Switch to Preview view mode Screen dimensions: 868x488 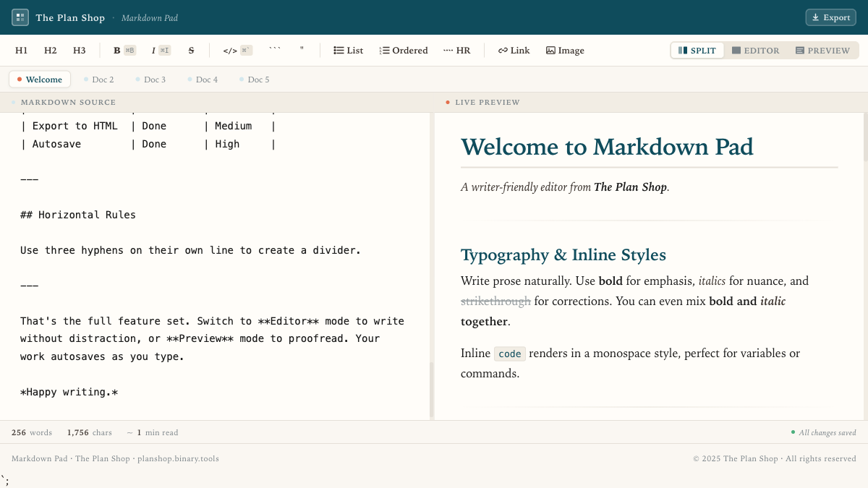click(823, 51)
